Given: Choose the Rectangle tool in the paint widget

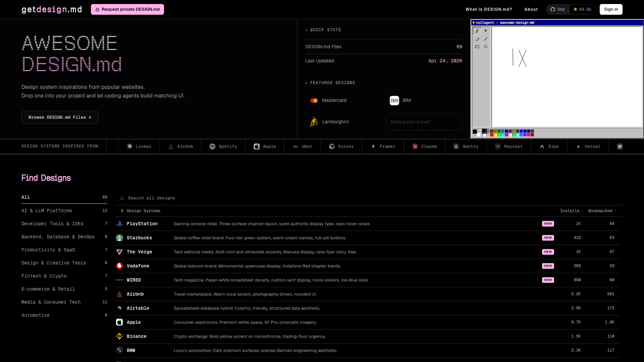Looking at the screenshot, I should pyautogui.click(x=477, y=47).
